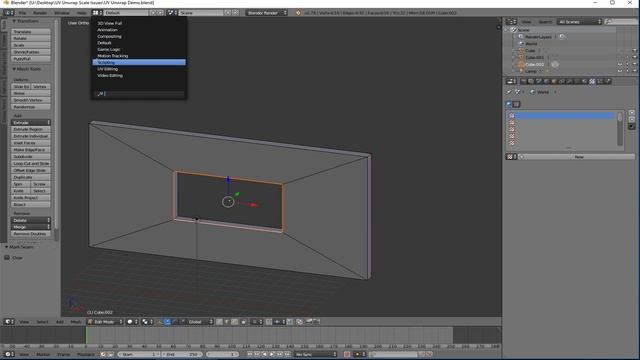Click the Duplicate button
This screenshot has width=640, height=360.
(31, 177)
